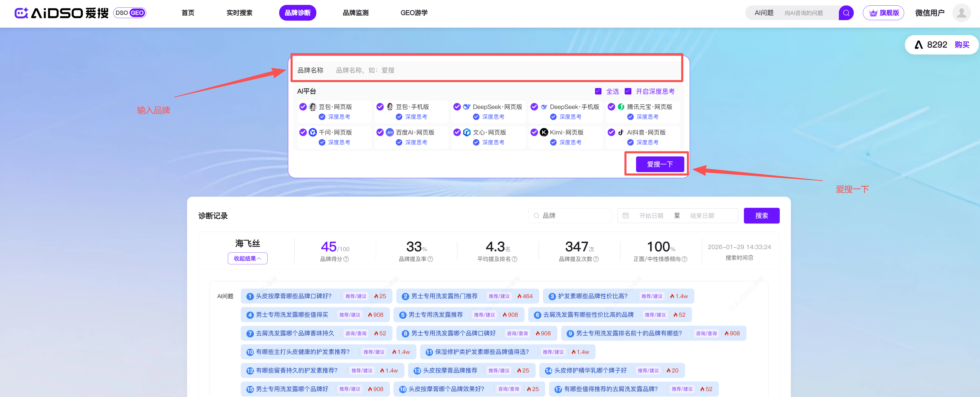Disable 深度思考 under 腾讯元宝·网页版

(630, 116)
